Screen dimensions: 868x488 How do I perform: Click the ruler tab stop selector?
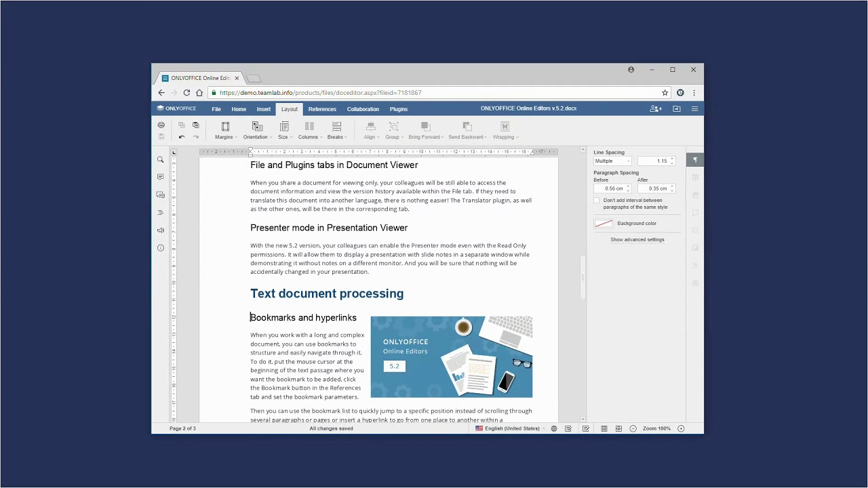(x=174, y=152)
